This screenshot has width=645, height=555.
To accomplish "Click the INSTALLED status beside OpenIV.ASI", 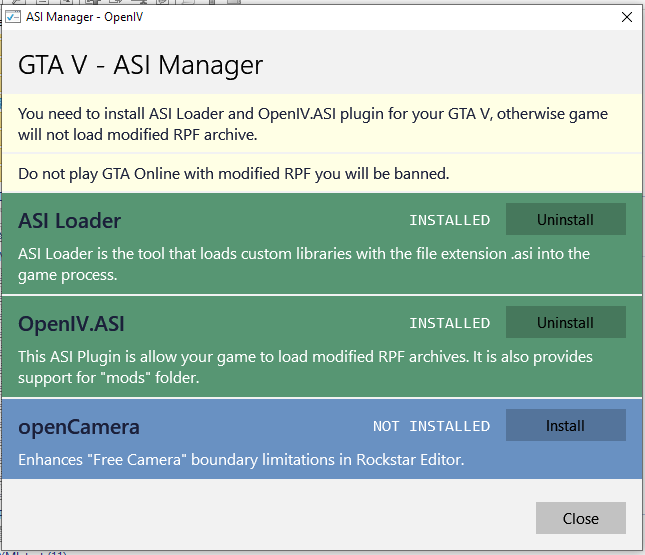I will [449, 323].
